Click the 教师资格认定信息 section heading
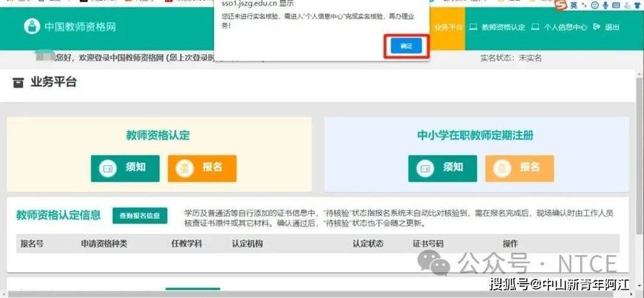 pos(58,215)
